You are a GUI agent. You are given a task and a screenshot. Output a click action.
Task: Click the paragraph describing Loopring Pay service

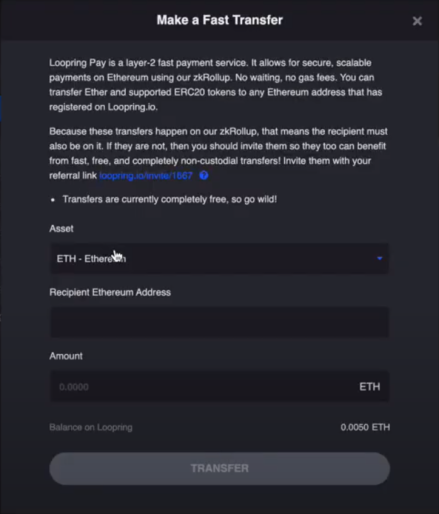coord(218,85)
